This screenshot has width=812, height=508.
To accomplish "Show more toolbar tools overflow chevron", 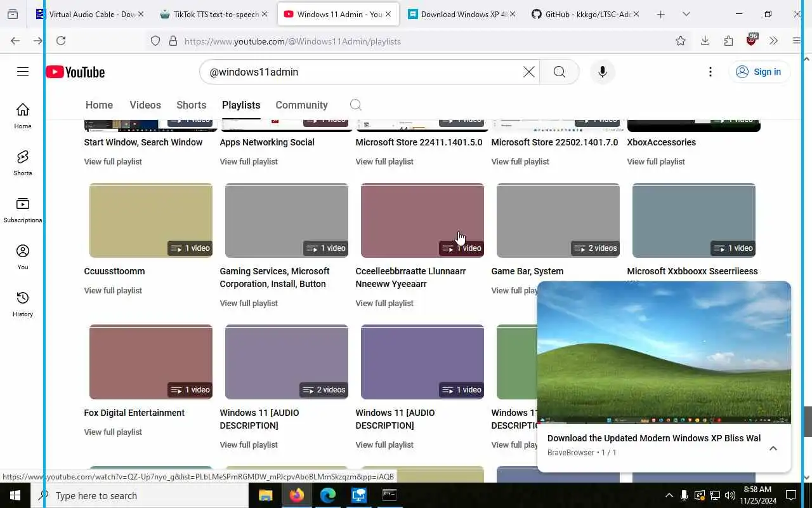I will click(774, 41).
